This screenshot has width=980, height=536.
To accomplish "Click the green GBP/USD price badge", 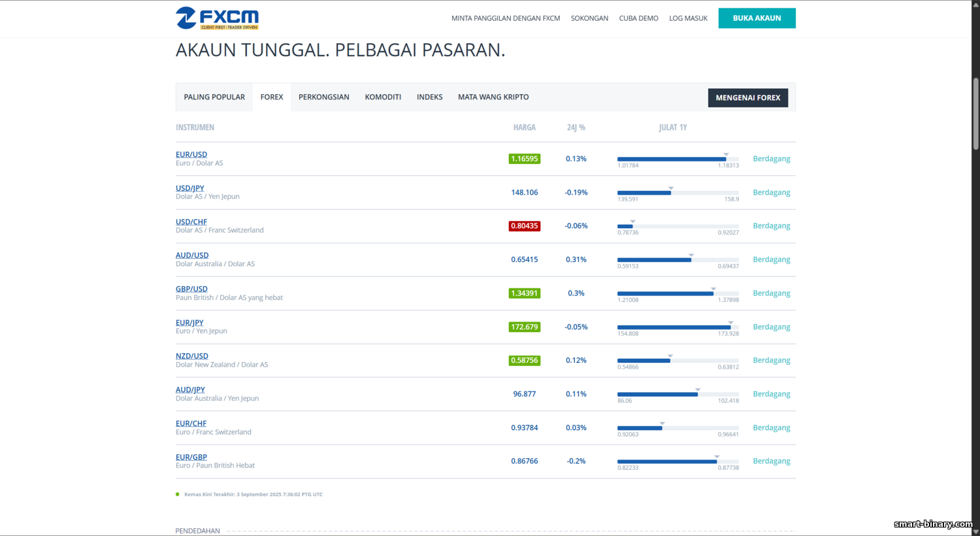I will 524,293.
